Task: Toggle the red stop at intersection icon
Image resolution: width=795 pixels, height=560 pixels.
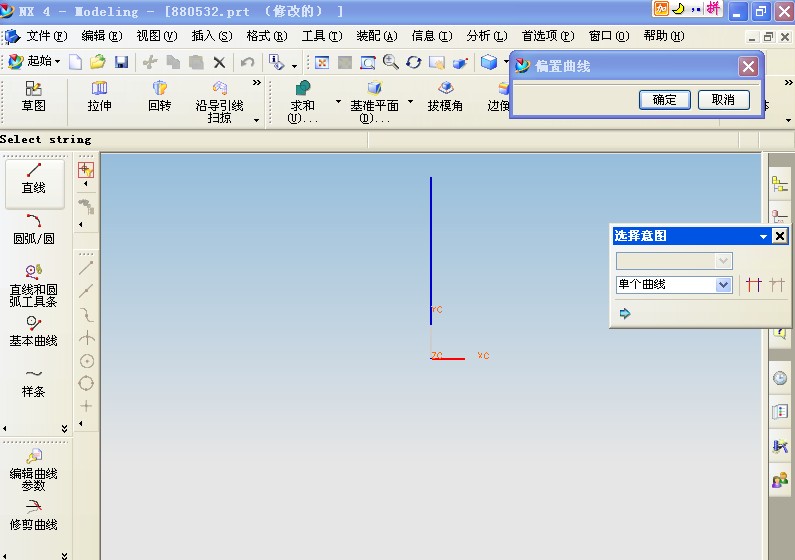Action: [x=754, y=285]
